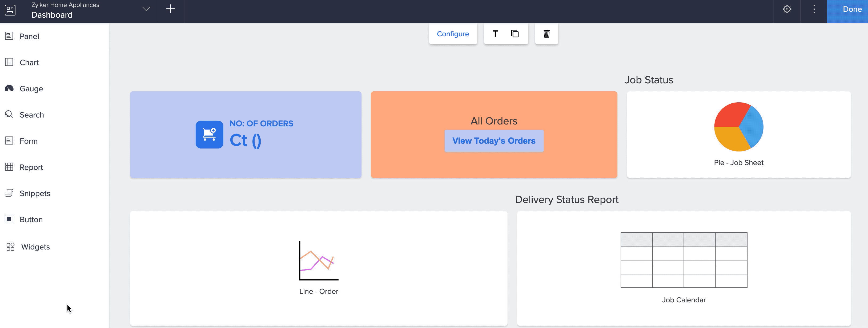The image size is (868, 328).
Task: Click the top-left page layout icon
Action: pos(10,10)
